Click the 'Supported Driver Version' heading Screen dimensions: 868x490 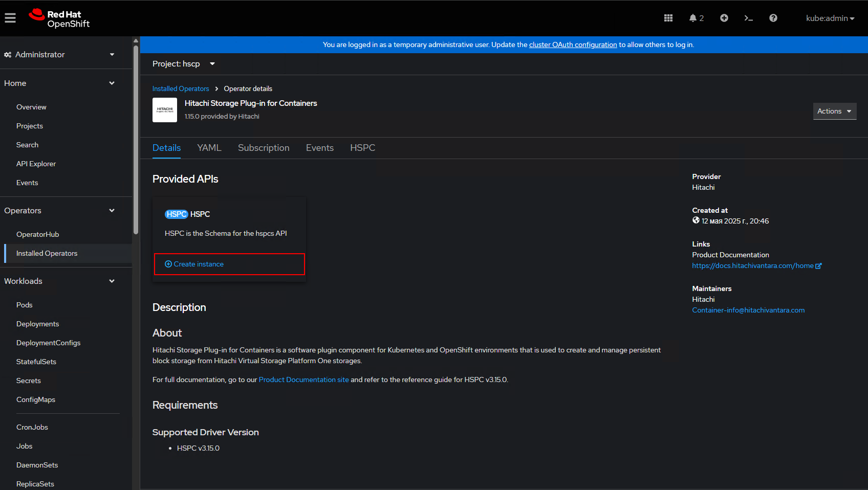click(206, 432)
